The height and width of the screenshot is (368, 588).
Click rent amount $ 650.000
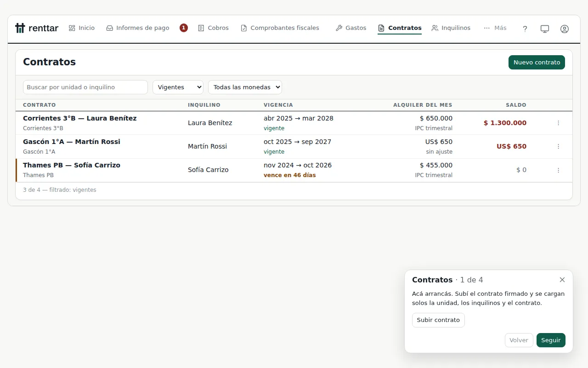[436, 118]
